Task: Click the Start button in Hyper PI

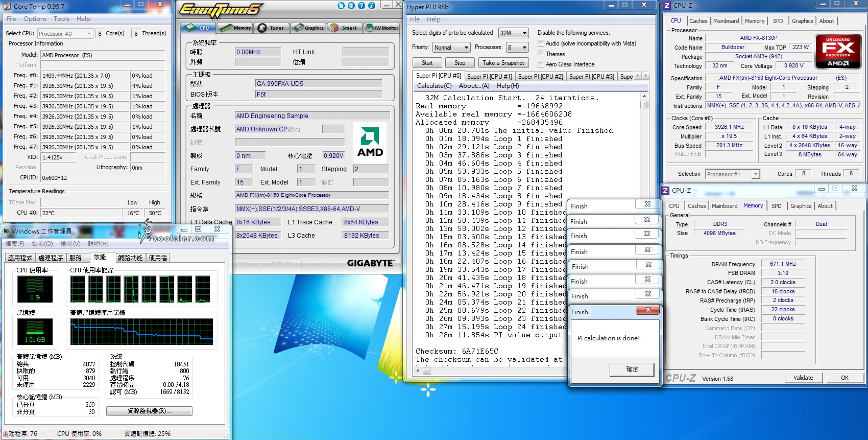Action: click(427, 63)
